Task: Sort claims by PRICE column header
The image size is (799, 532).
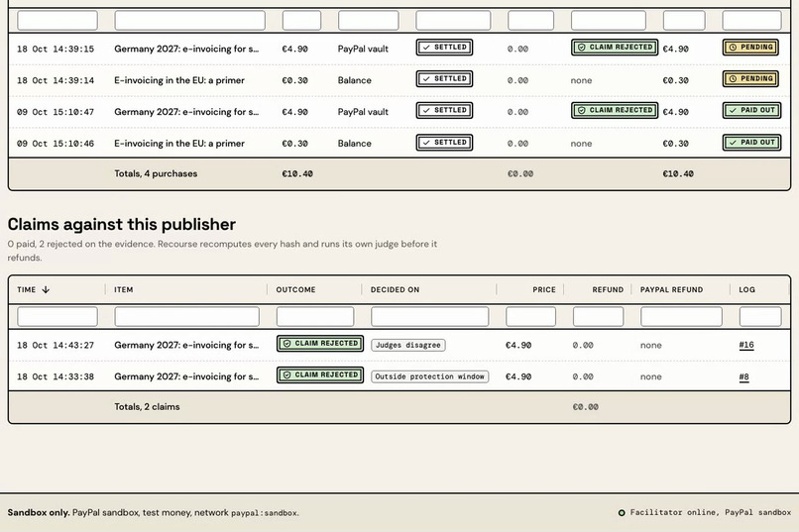Action: [544, 289]
